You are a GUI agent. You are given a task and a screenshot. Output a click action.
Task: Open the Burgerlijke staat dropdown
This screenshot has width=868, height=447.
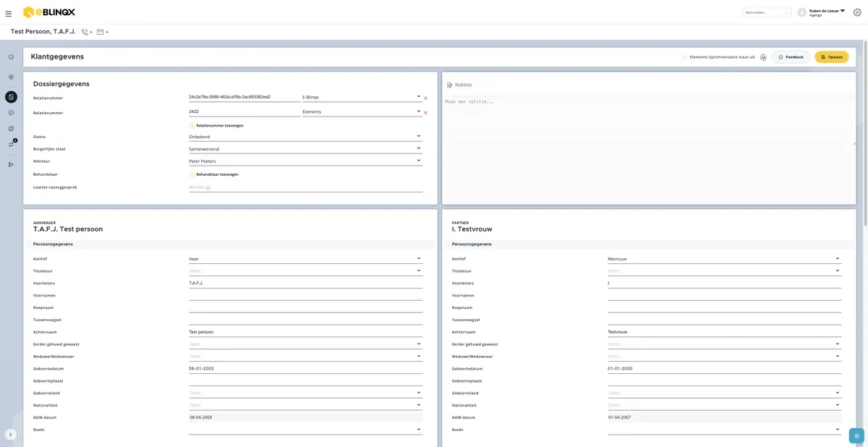pos(305,149)
